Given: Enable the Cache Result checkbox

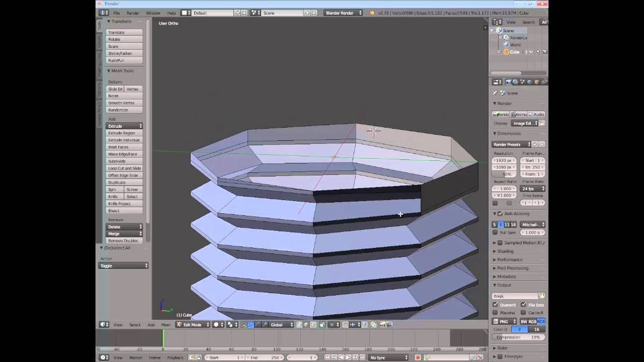Looking at the screenshot, I should (523, 313).
